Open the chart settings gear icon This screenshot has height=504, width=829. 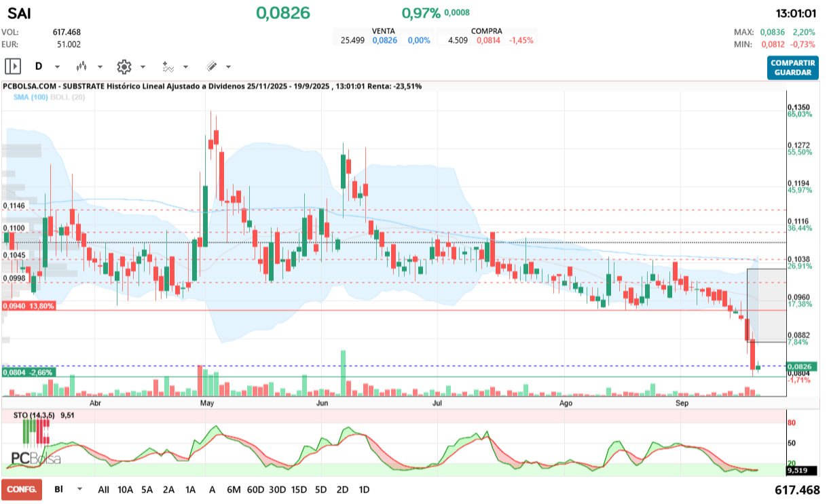click(x=124, y=66)
